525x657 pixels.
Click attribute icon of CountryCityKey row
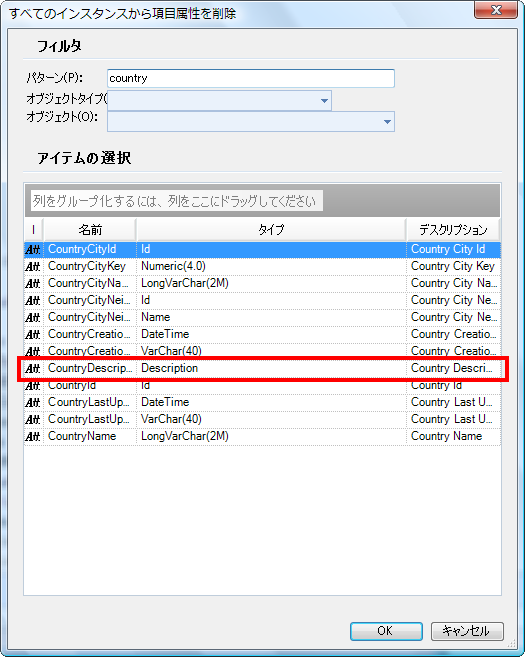tap(33, 266)
